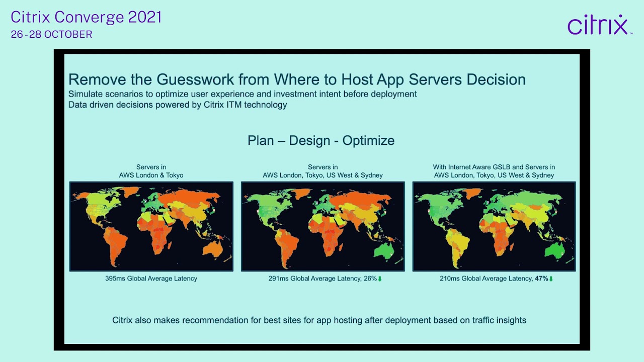Click the Citrix logo in the corner
Screen dimensions: 644x362
[600, 25]
